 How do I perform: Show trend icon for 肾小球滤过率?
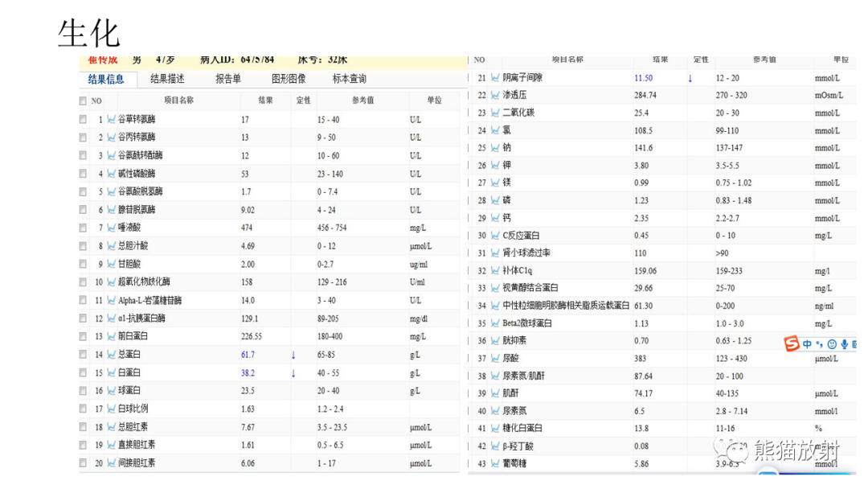click(x=495, y=253)
